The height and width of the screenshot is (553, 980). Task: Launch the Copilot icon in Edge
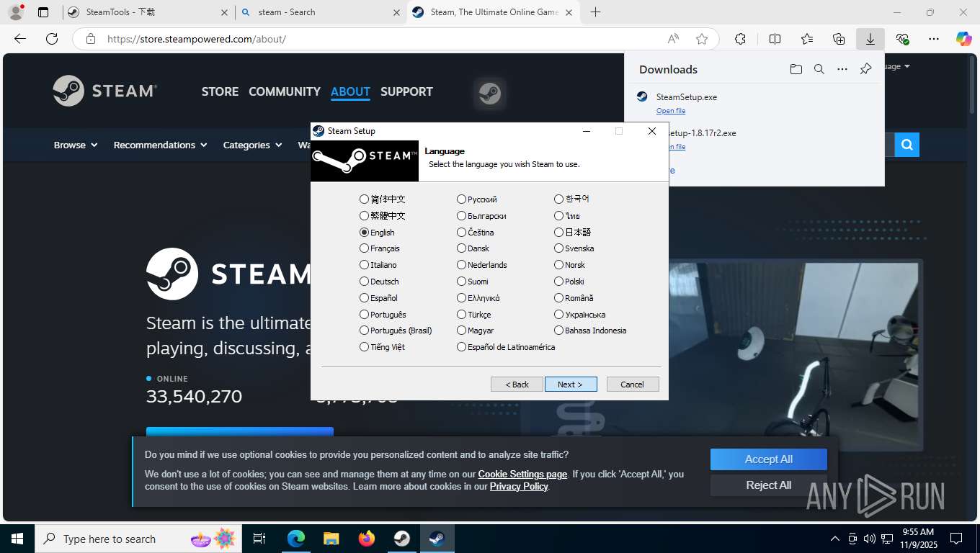pyautogui.click(x=963, y=39)
